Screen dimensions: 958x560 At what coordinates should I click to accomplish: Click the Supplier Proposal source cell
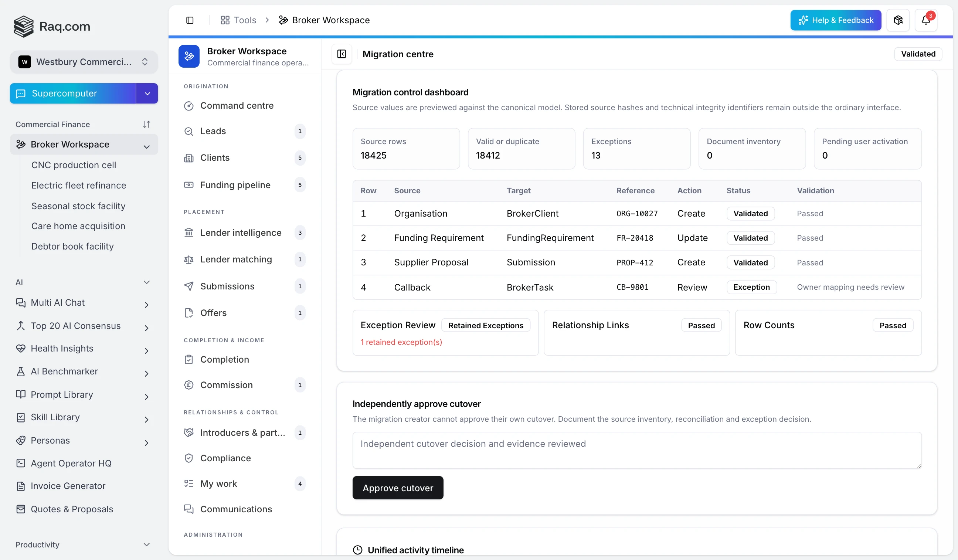click(x=431, y=262)
